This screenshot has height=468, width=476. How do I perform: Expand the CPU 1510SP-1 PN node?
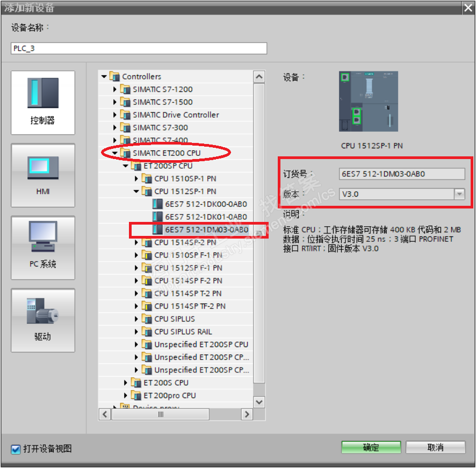click(x=136, y=178)
